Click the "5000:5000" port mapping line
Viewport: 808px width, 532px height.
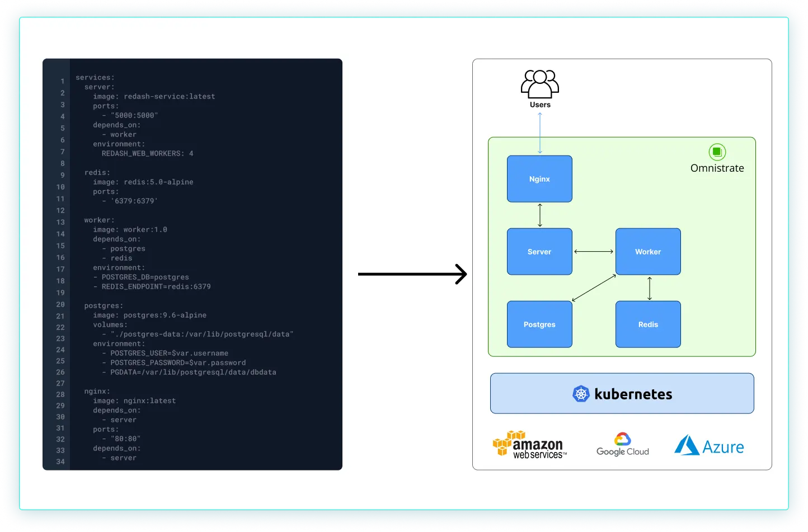pos(130,116)
